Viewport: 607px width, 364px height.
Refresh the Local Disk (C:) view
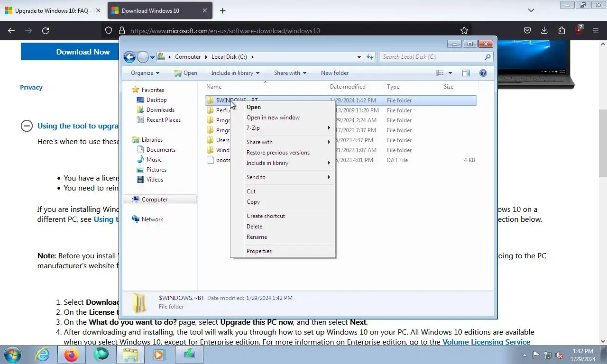(x=370, y=57)
